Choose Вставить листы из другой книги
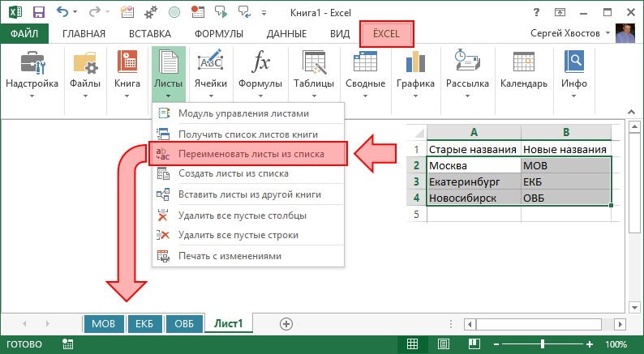This screenshot has width=644, height=354. coord(248,194)
